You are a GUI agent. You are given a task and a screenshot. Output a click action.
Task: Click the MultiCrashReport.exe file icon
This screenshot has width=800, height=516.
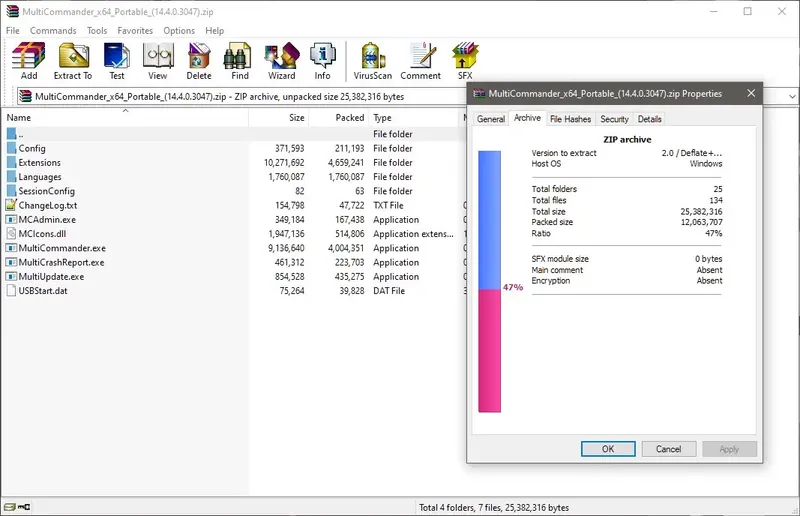pos(11,262)
